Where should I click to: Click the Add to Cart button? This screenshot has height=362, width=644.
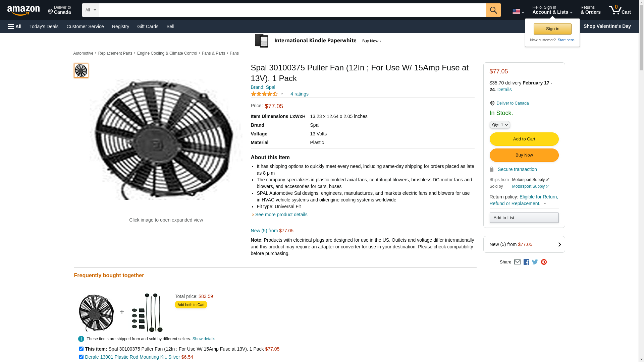524,139
